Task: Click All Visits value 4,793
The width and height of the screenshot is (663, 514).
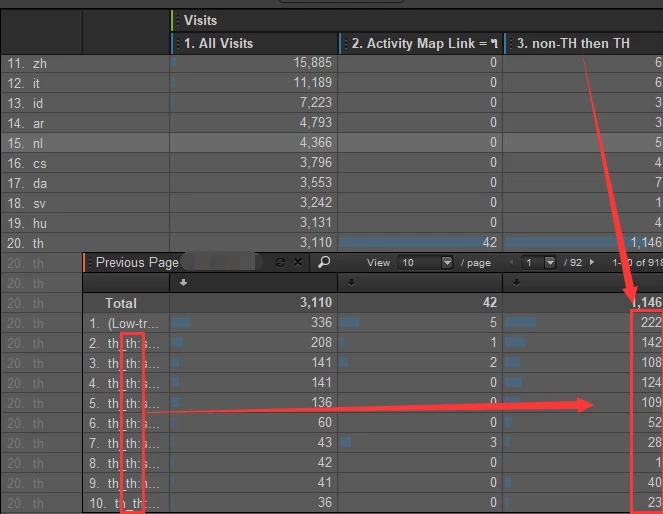Action: 316,123
